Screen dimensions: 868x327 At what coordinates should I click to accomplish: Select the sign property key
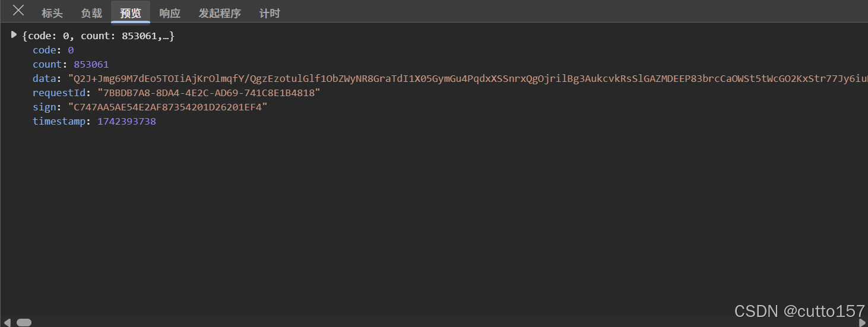46,107
